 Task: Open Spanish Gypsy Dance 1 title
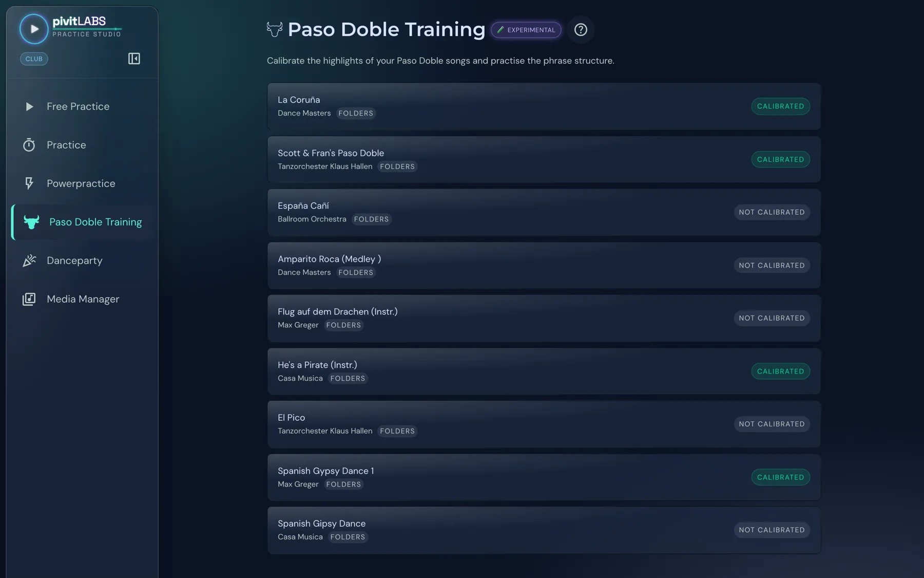point(325,471)
